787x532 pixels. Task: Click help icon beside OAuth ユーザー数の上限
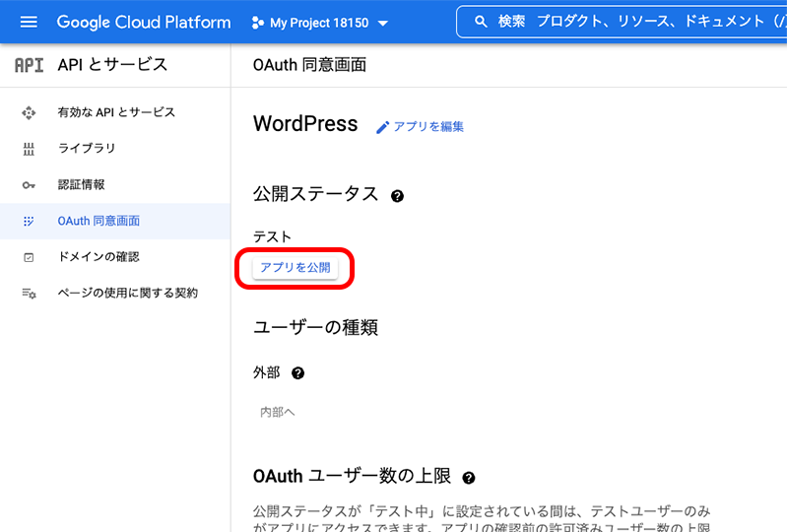(x=469, y=478)
